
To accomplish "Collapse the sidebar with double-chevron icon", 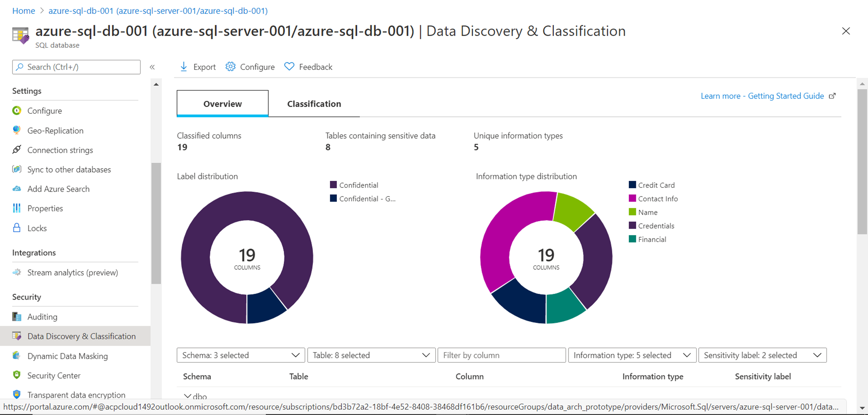I will click(x=152, y=67).
